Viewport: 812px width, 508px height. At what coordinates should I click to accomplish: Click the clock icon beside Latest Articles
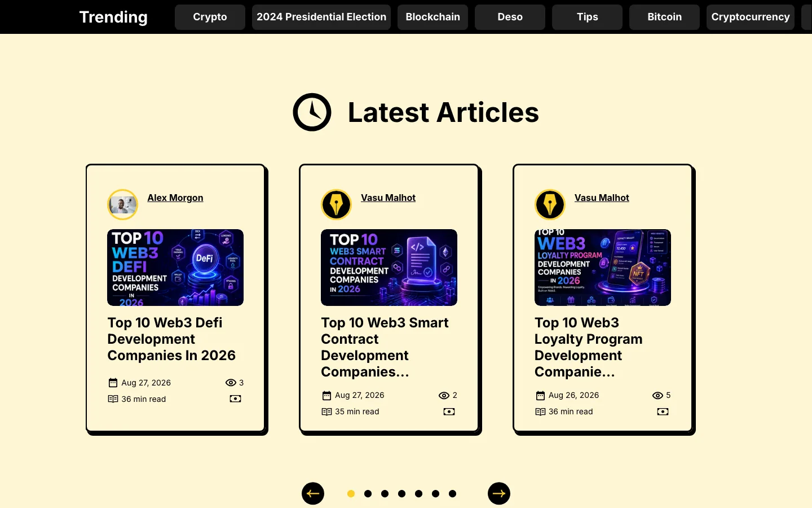tap(312, 112)
